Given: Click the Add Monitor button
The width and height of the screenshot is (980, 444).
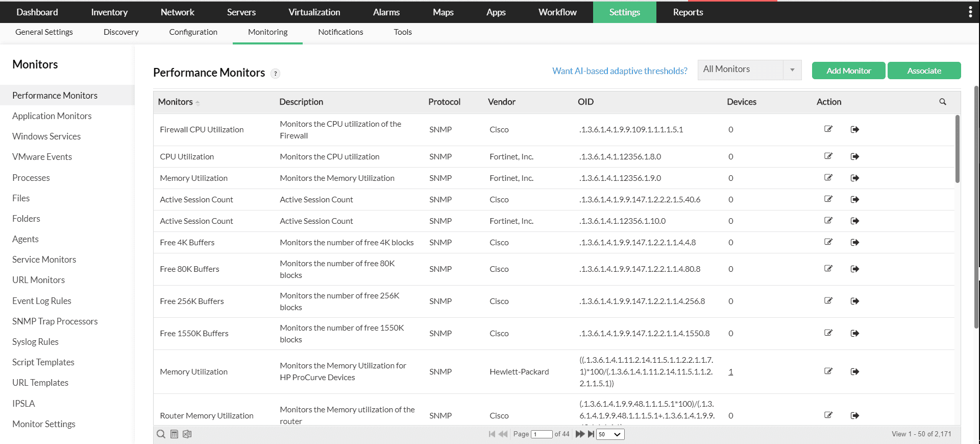Looking at the screenshot, I should pos(848,71).
